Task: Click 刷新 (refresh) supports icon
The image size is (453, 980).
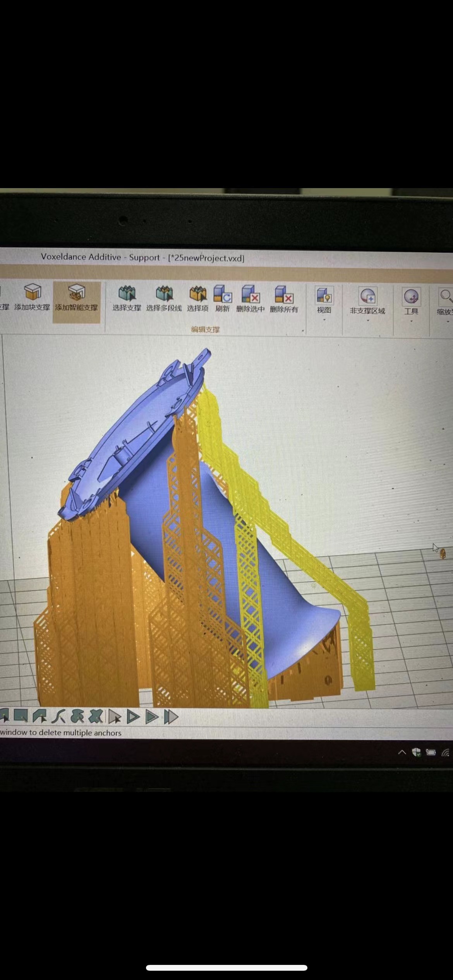Action: click(223, 298)
